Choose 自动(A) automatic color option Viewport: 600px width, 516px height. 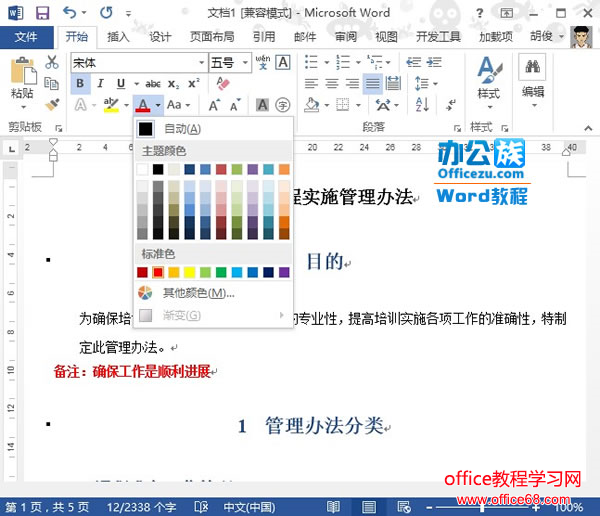click(x=214, y=129)
